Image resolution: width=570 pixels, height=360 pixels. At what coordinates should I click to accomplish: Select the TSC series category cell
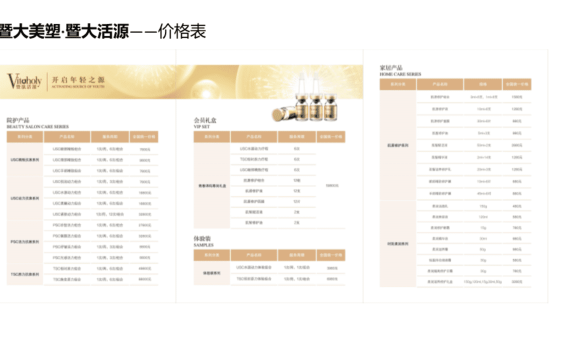[25, 274]
